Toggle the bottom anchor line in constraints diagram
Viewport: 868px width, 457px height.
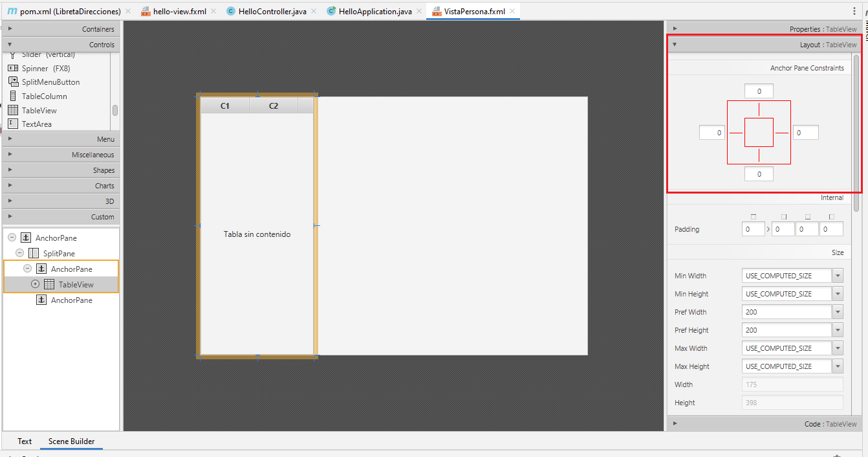(x=759, y=155)
